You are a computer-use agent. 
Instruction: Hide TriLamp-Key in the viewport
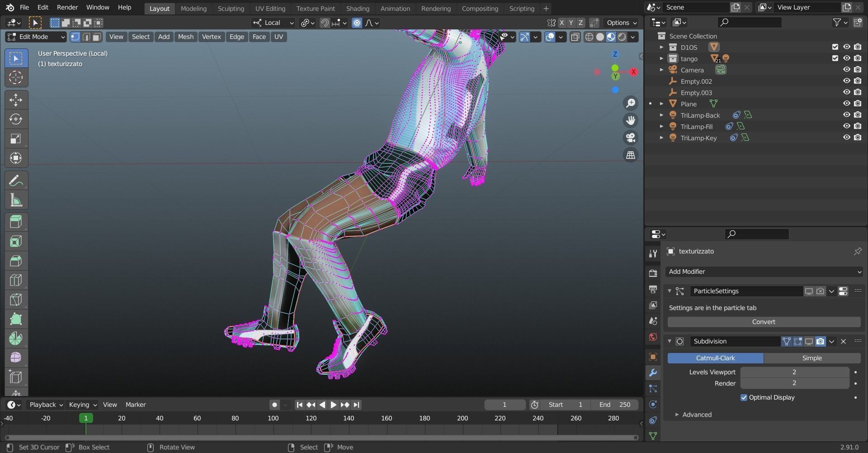pos(847,138)
